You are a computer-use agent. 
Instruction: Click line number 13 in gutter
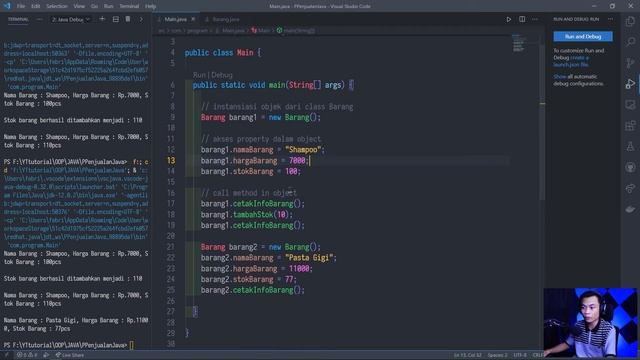(171, 160)
